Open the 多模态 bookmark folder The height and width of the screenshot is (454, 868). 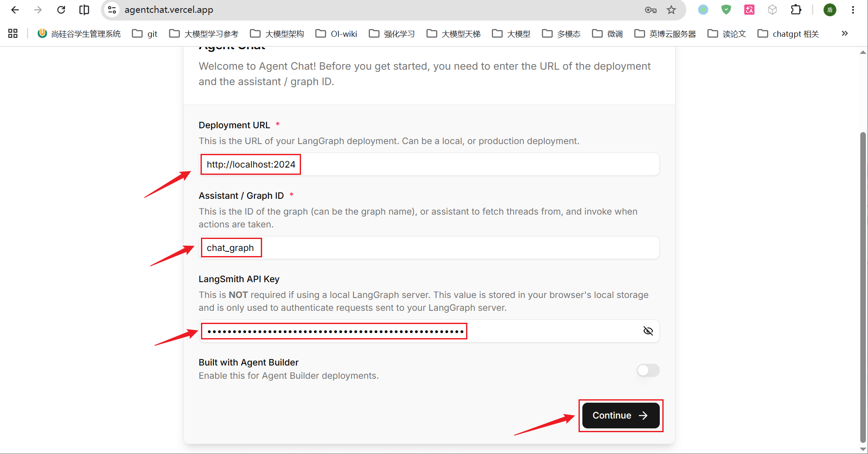[x=561, y=34]
